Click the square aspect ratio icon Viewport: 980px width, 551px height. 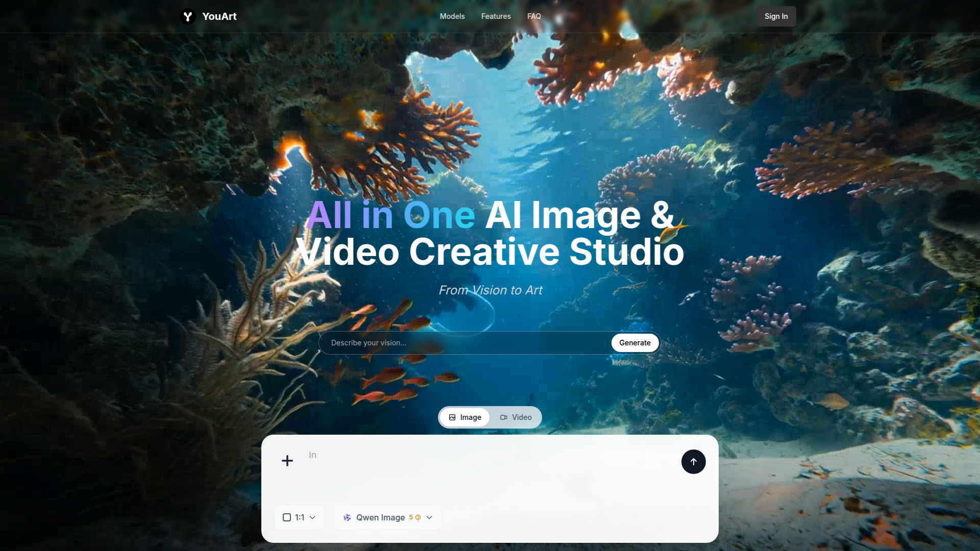point(287,517)
